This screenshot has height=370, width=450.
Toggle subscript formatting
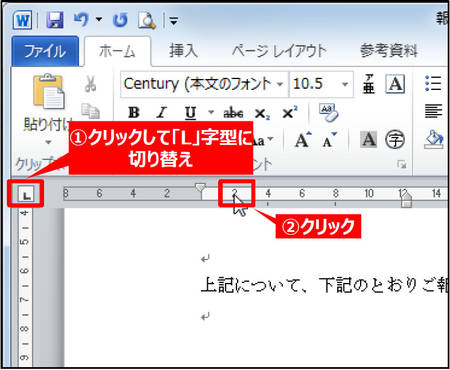click(x=262, y=114)
